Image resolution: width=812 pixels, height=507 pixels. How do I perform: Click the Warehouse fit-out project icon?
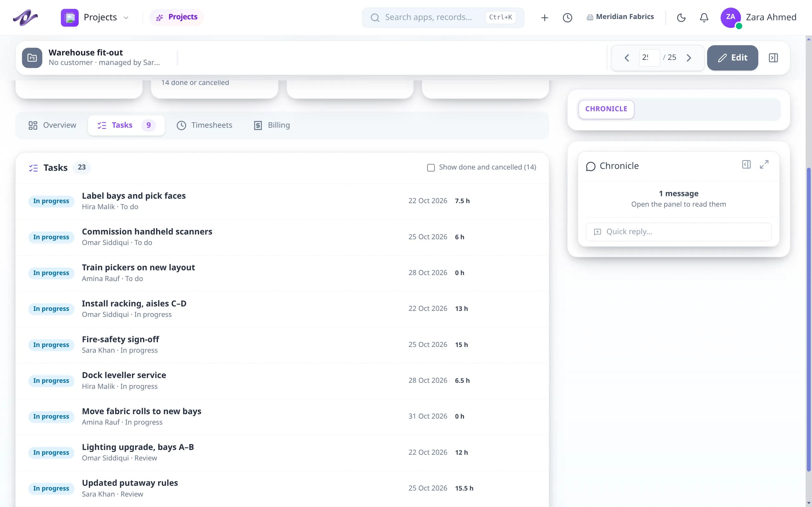[32, 58]
